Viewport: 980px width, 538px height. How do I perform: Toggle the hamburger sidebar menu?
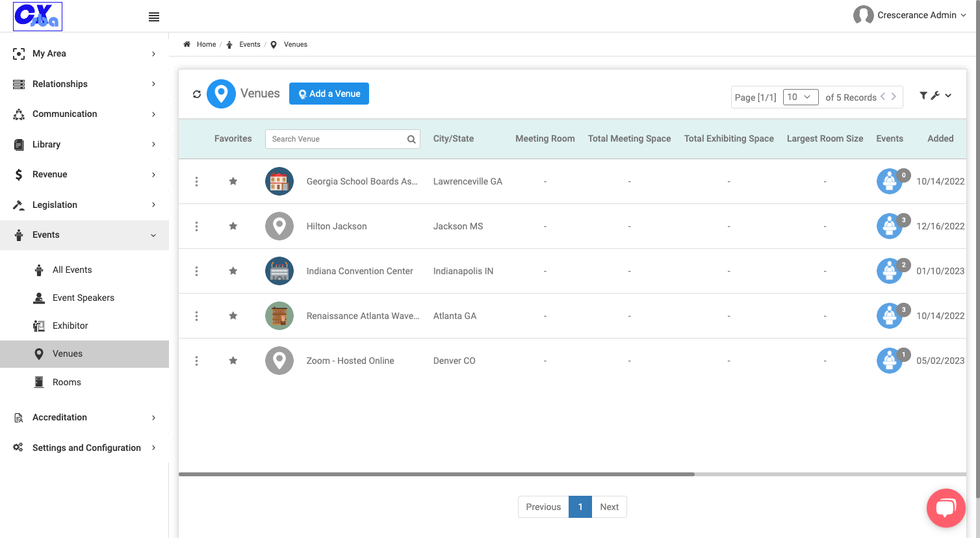(154, 17)
